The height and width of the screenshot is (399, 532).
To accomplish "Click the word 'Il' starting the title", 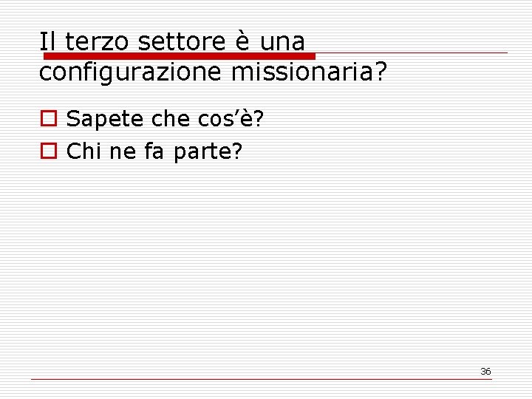I will pyautogui.click(x=47, y=41).
